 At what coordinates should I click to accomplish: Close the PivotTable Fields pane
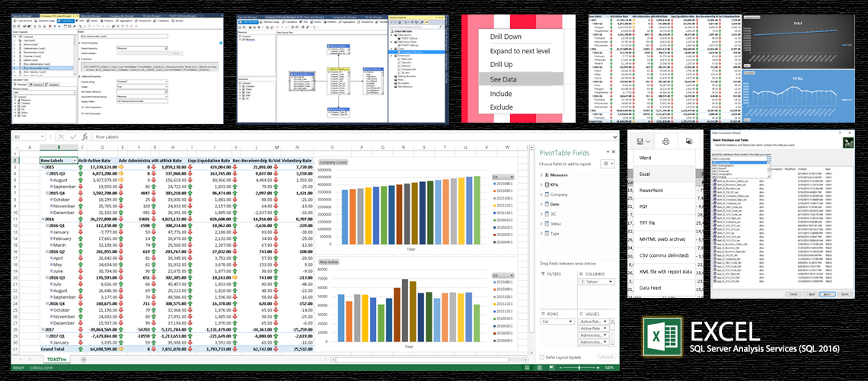(614, 152)
